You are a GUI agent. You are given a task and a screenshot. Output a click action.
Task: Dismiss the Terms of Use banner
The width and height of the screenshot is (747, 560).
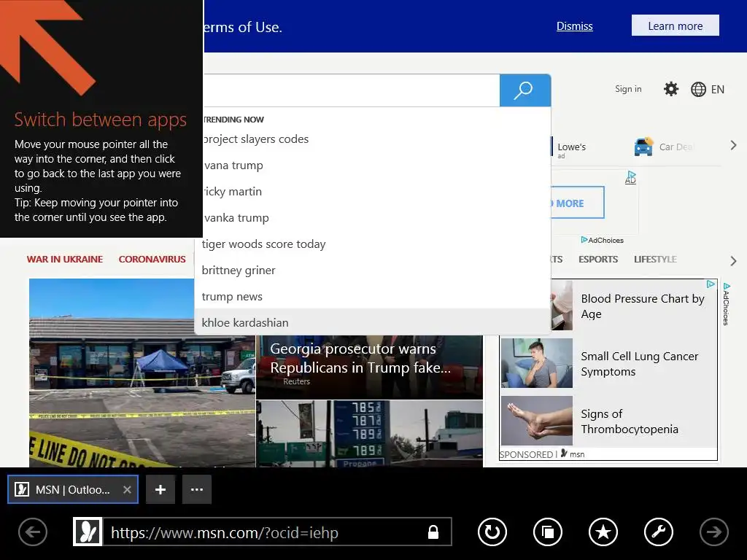[x=575, y=26]
